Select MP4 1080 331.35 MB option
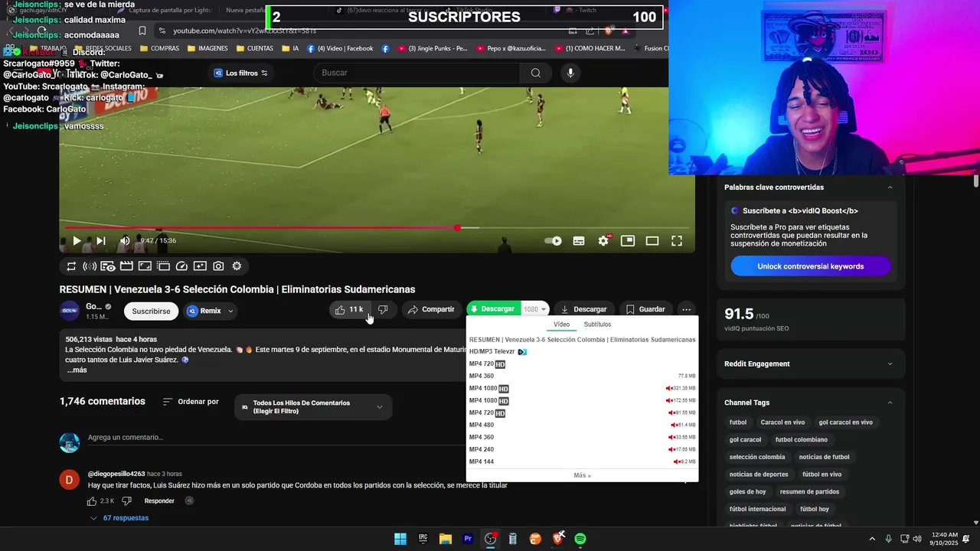The image size is (980, 551). point(582,388)
